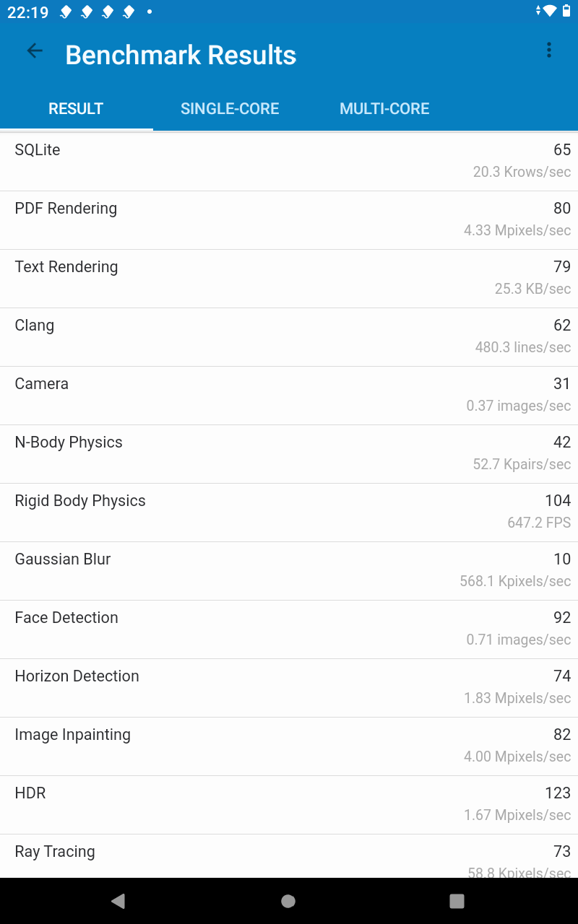578x924 pixels.
Task: Tap first notification icon in status bar
Action: point(66,12)
